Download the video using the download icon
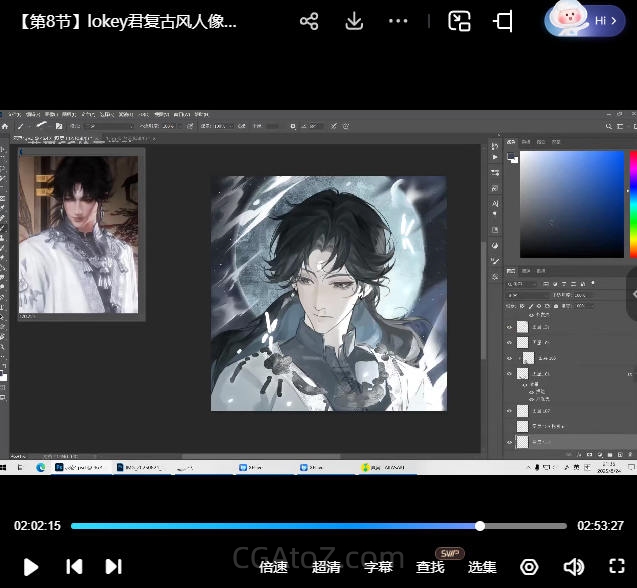Viewport: 637px width, 588px height. click(354, 21)
